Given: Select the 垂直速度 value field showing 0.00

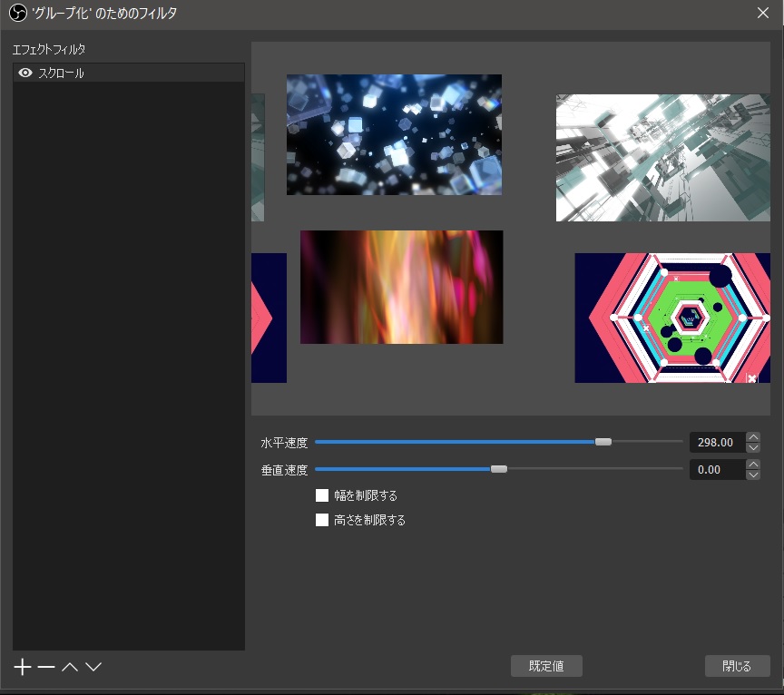Looking at the screenshot, I should [718, 469].
